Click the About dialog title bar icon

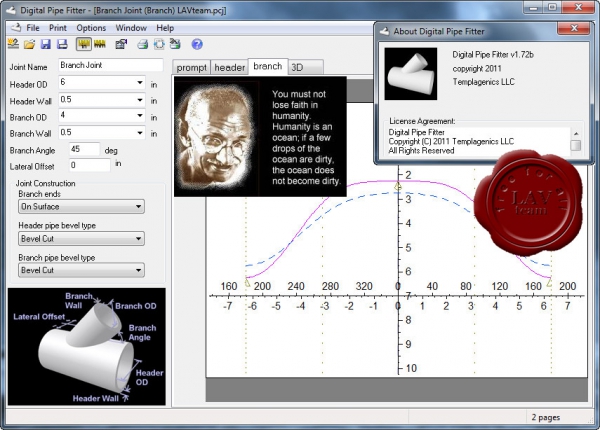pos(384,31)
